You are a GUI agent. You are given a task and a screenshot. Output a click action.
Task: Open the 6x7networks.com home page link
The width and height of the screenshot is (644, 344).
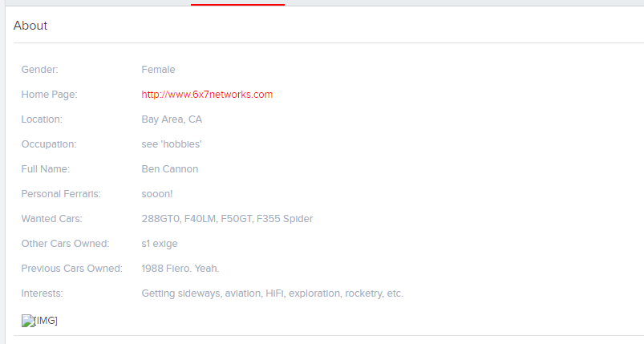pos(207,95)
